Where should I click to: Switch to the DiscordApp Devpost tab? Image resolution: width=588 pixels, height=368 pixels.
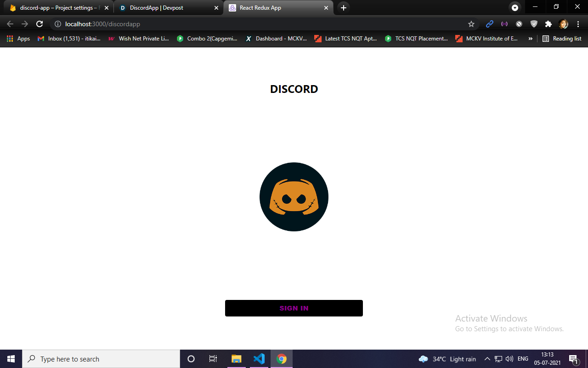click(x=168, y=8)
